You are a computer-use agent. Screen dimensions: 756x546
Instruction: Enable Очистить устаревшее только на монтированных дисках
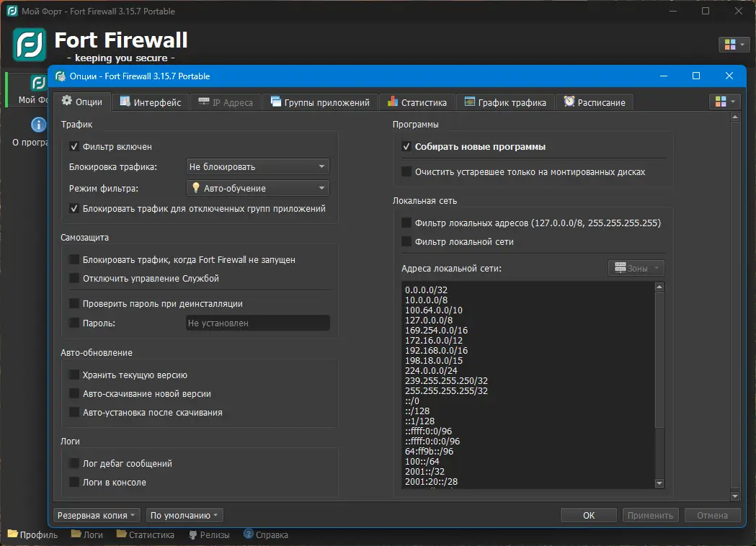pyautogui.click(x=406, y=172)
